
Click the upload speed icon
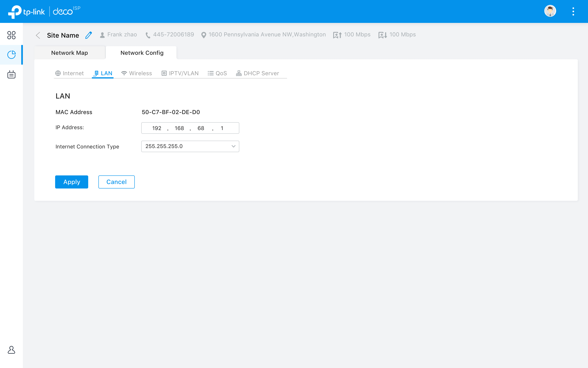[337, 35]
